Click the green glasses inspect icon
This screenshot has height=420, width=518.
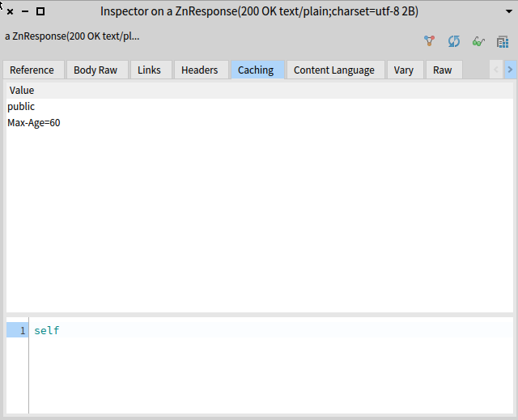tap(478, 41)
